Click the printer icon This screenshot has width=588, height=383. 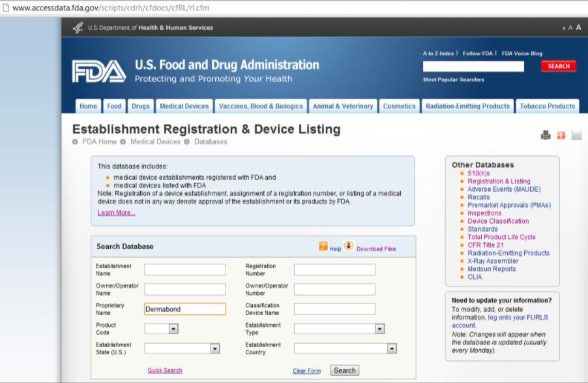point(546,136)
